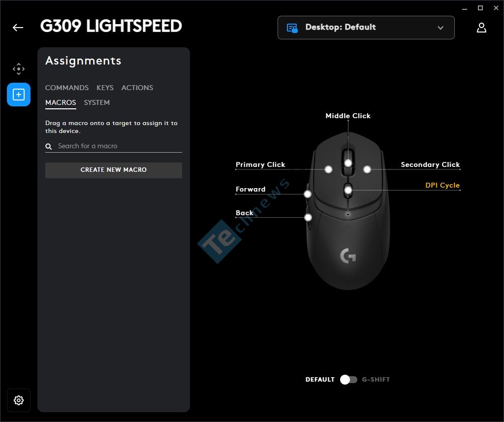The width and height of the screenshot is (504, 422).
Task: Select the Forward side button marker
Action: (307, 194)
